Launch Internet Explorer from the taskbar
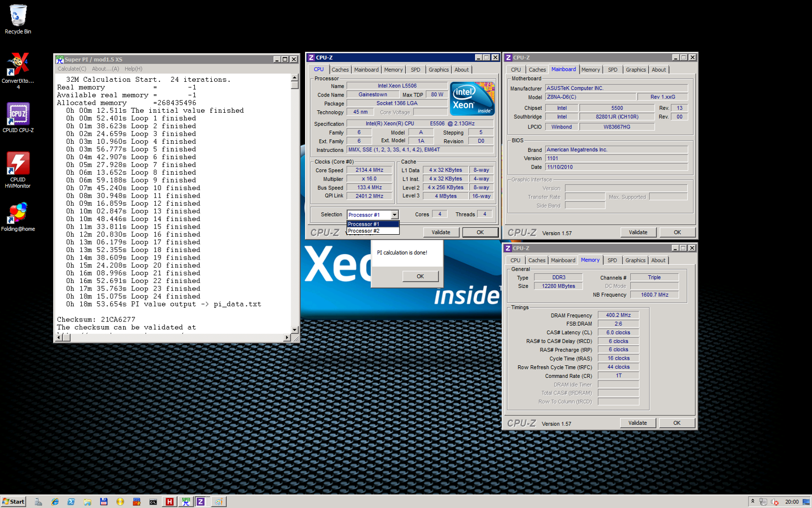This screenshot has height=508, width=812. (x=55, y=501)
